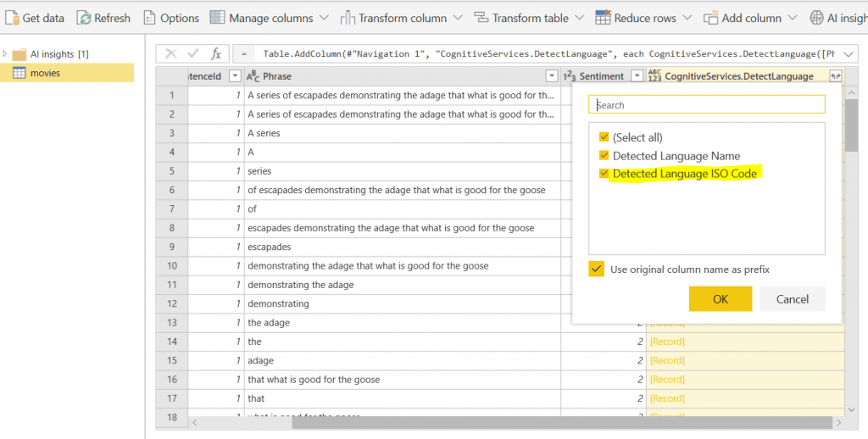Open the SentenceId column filter dropdown
Screen dimensions: 868x439
[x=236, y=76]
